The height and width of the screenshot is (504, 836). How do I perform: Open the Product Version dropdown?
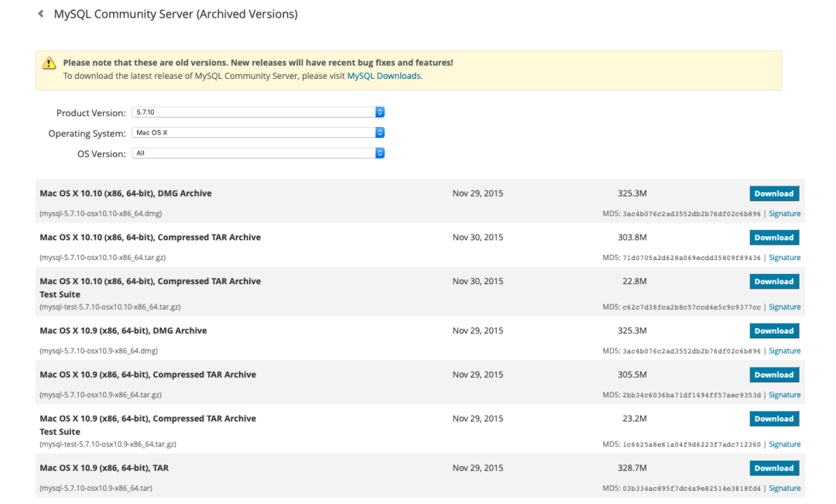pos(259,112)
